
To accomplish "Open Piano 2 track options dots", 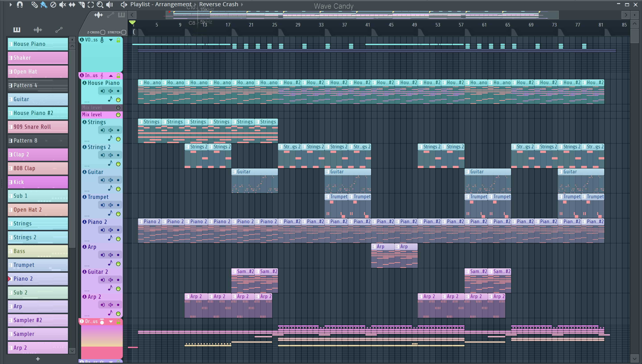I will pos(87,241).
